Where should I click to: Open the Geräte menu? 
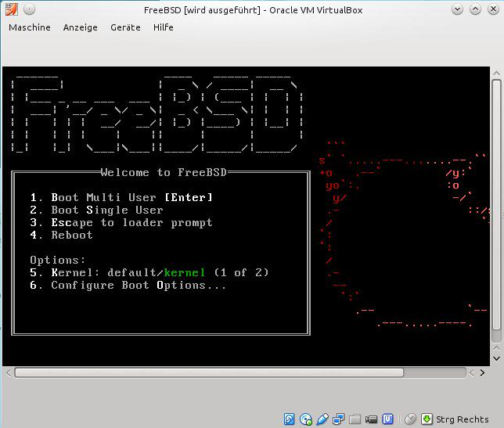[125, 27]
